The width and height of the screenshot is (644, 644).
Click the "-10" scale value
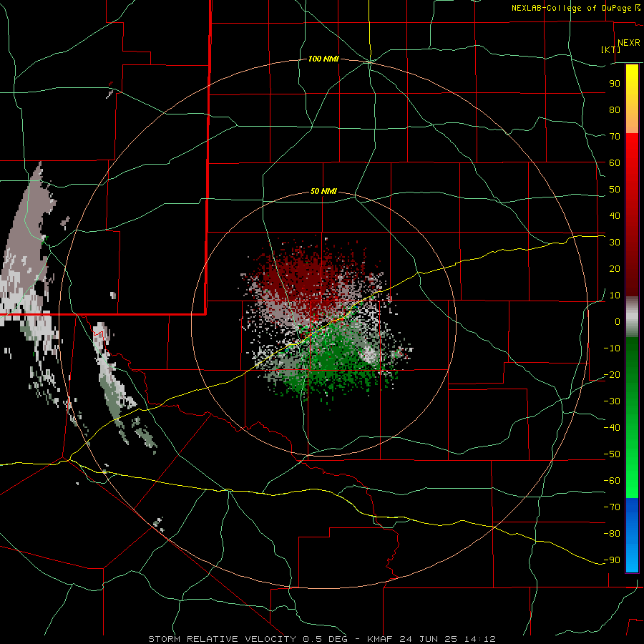pyautogui.click(x=612, y=348)
